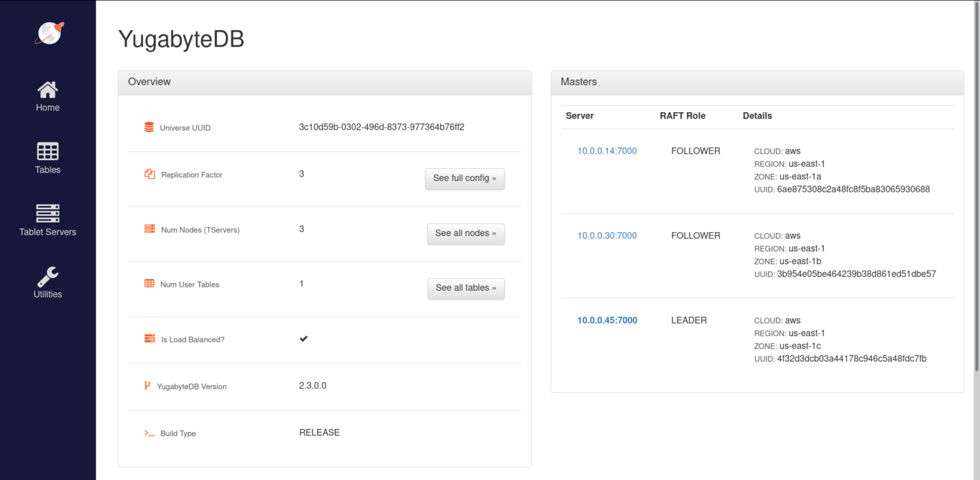The height and width of the screenshot is (480, 980).
Task: Click the Build Type terminal icon
Action: (149, 433)
